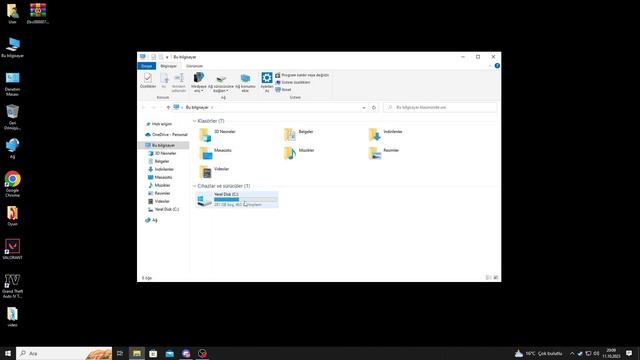Screen dimensions: 640x360
Task: Open Task View from the taskbar
Action: pos(120,353)
